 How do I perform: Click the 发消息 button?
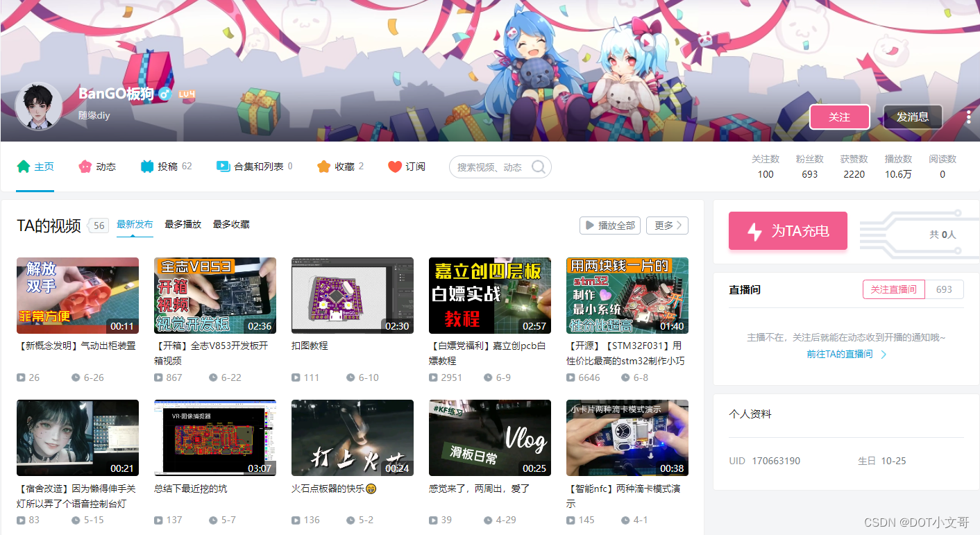913,117
